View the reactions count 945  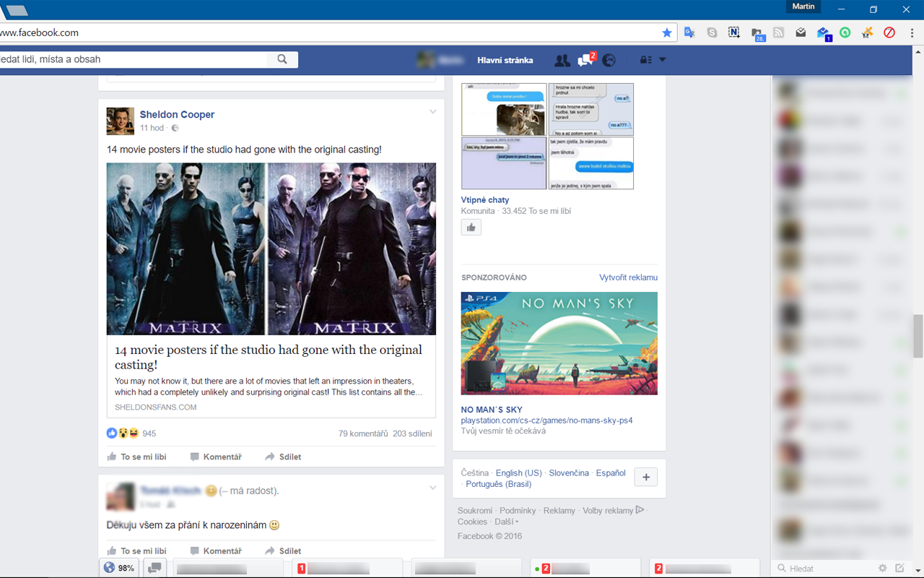click(149, 433)
